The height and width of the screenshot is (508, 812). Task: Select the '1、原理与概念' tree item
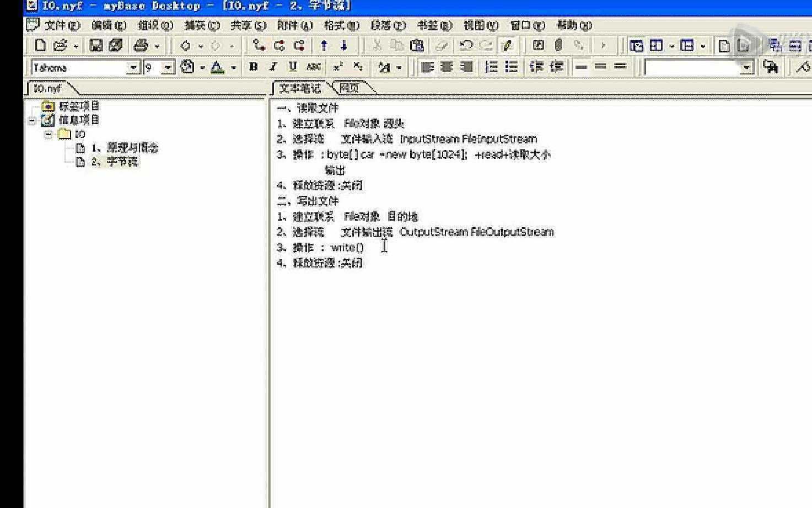point(125,148)
